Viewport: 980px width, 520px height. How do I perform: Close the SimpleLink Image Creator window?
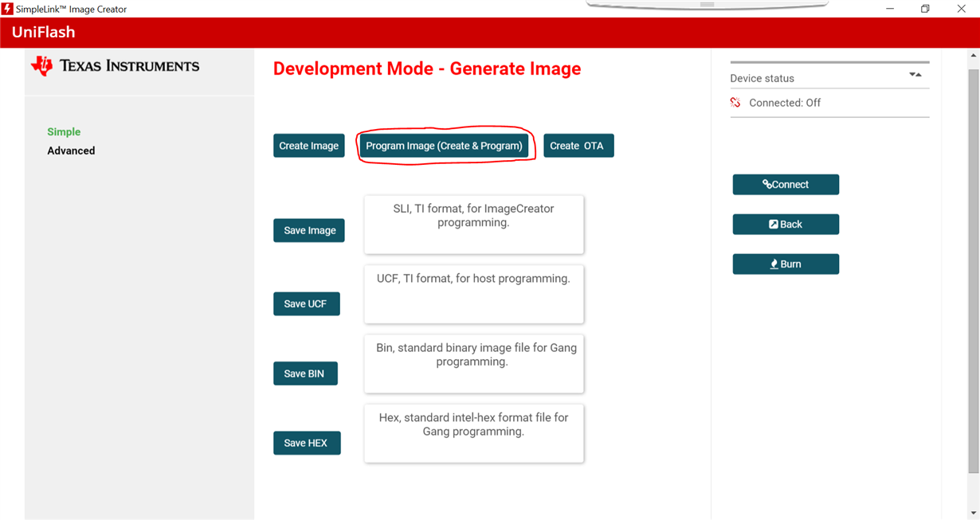coord(961,9)
